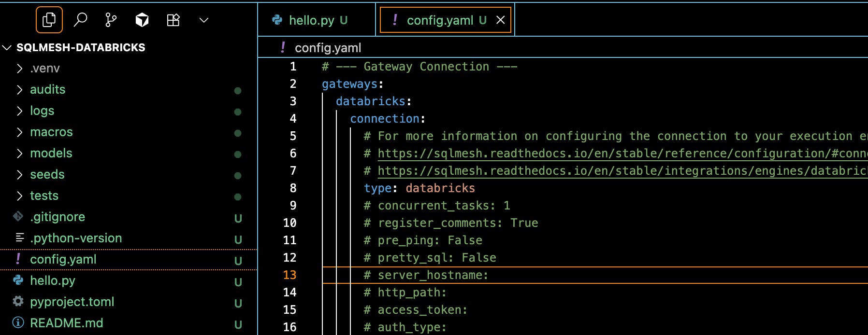Viewport: 868px width, 335px height.
Task: Click the git status dot for audits
Action: 238,90
